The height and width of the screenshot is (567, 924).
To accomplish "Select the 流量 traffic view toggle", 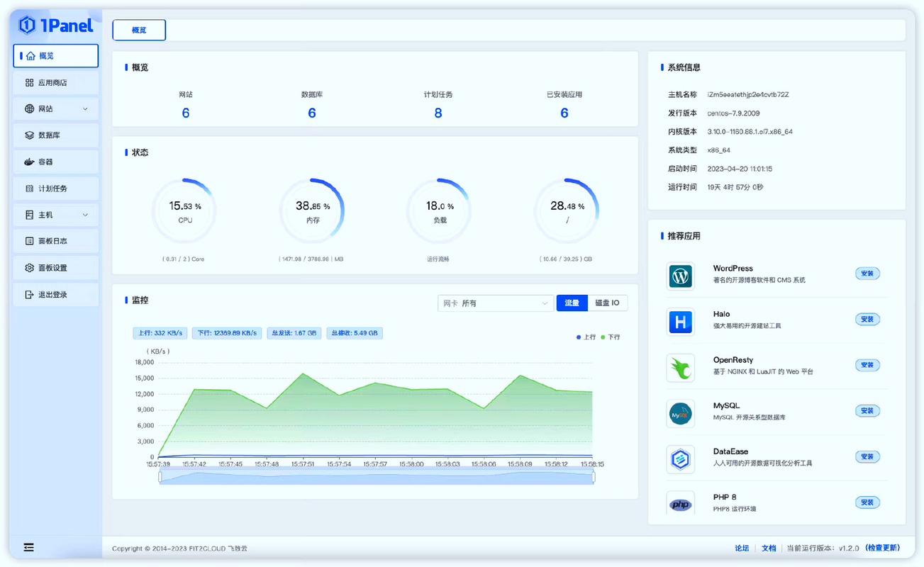I will point(572,303).
